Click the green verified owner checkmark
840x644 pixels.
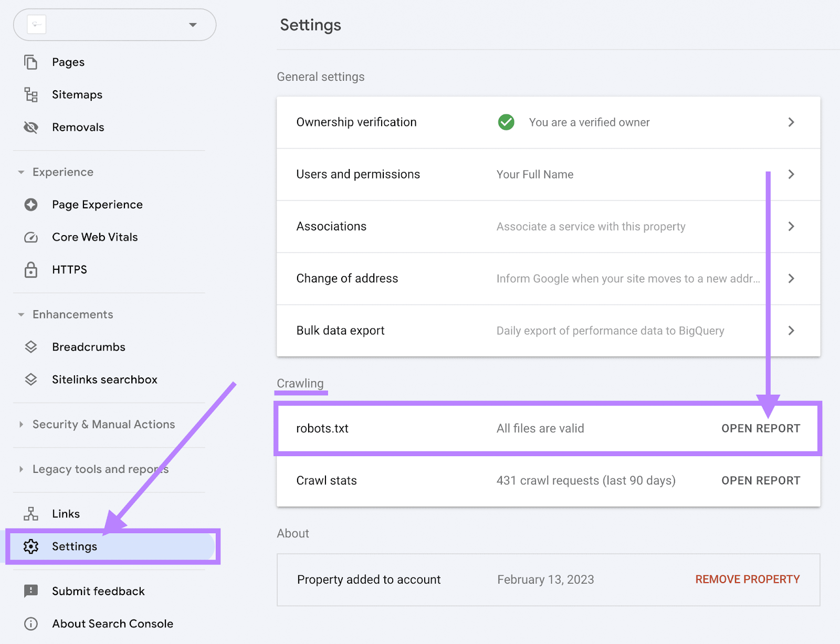(506, 122)
